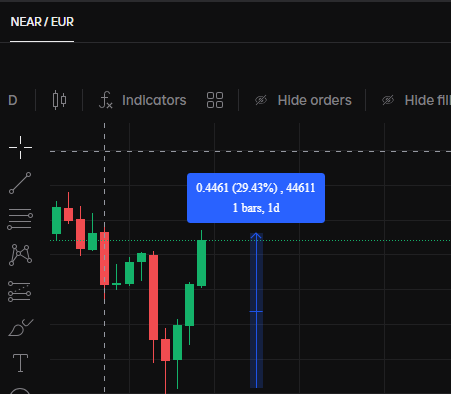Toggle Hide fills option
The height and width of the screenshot is (394, 451).
(416, 100)
